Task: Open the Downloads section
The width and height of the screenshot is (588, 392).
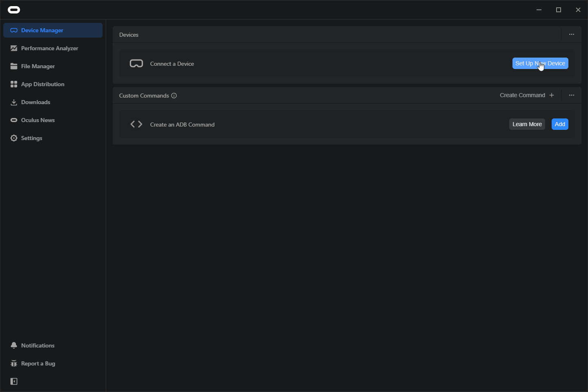Action: click(x=36, y=102)
